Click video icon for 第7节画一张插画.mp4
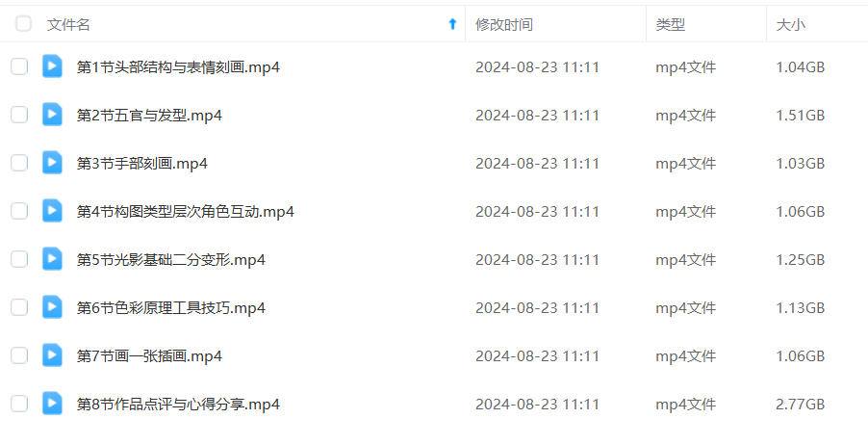 tap(52, 355)
